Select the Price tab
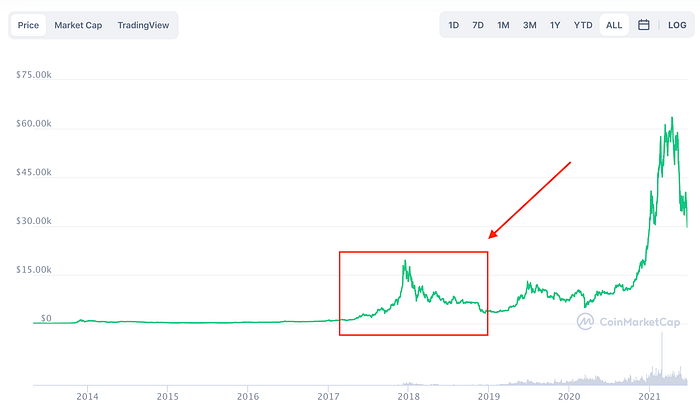Image resolution: width=700 pixels, height=408 pixels. click(28, 25)
